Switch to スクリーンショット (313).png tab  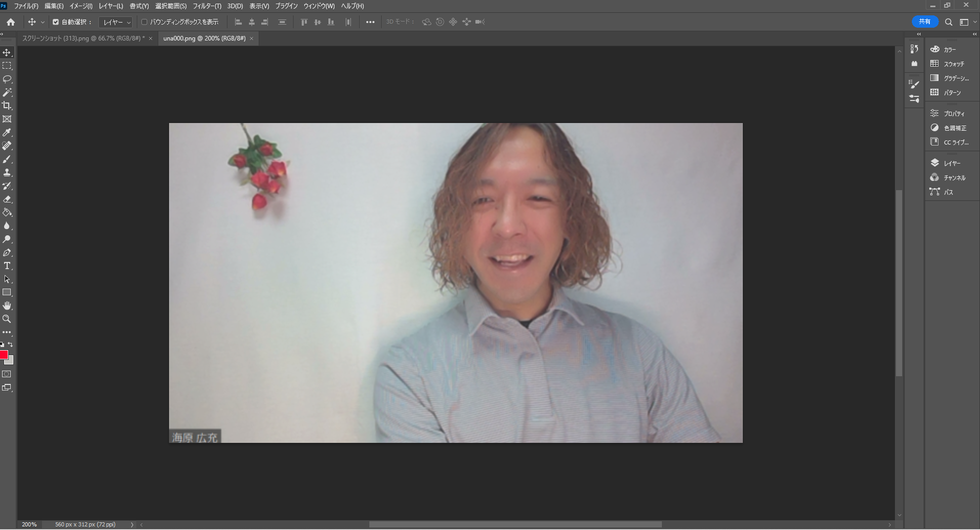pyautogui.click(x=83, y=38)
